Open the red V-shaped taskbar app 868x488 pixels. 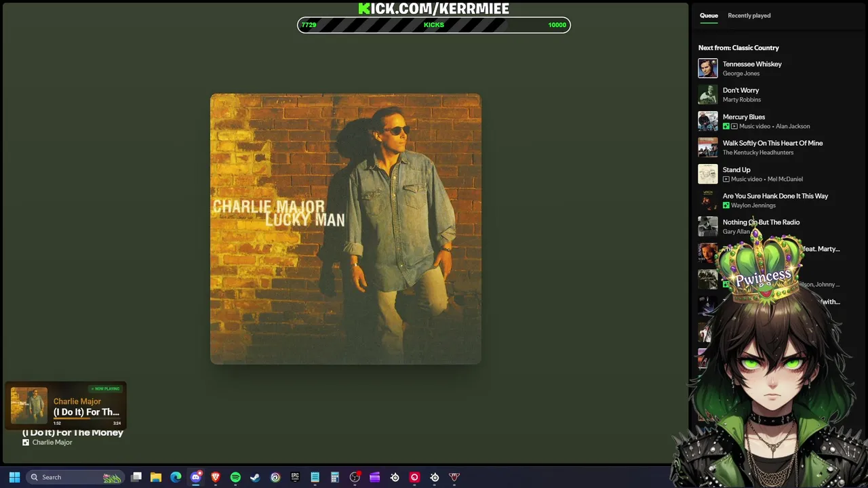(454, 477)
